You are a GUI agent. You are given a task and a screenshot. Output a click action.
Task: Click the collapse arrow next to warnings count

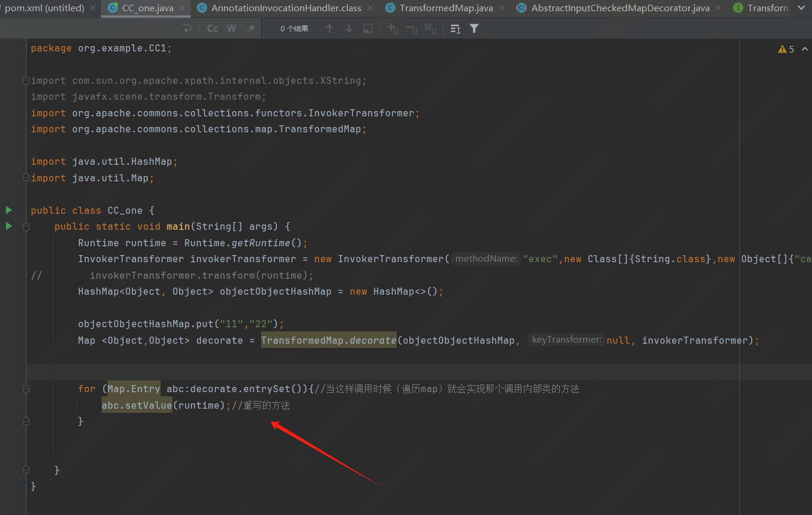pyautogui.click(x=805, y=49)
